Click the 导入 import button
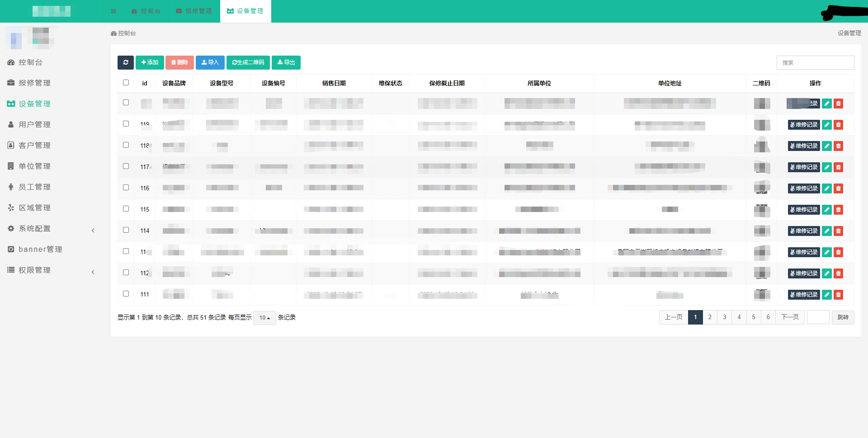868x438 pixels. [210, 62]
